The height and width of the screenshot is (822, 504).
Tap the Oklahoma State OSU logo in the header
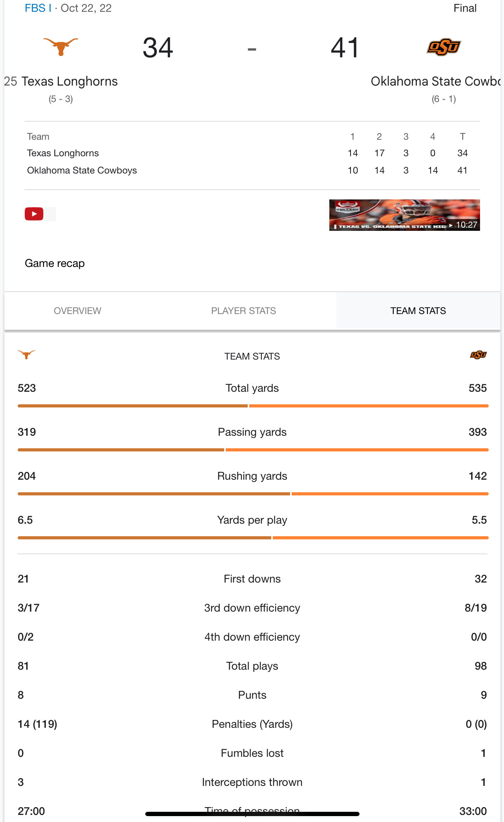click(x=444, y=47)
